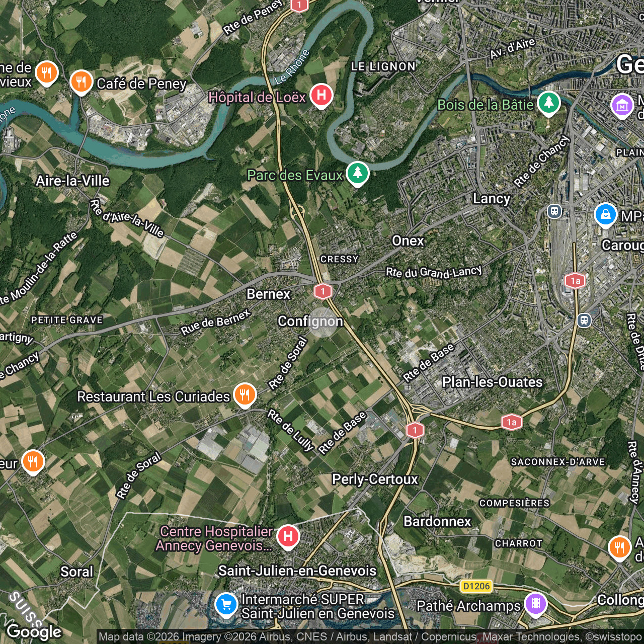Click the Perly-Certoux town label
644x644 pixels.
click(375, 479)
